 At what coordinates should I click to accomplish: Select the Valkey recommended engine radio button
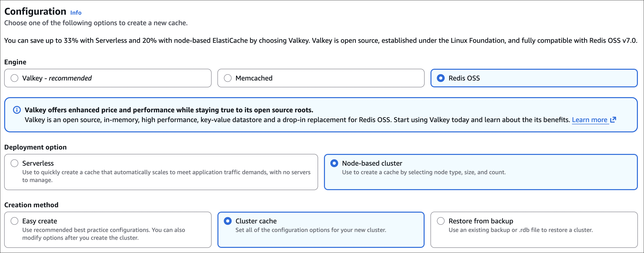click(x=14, y=78)
